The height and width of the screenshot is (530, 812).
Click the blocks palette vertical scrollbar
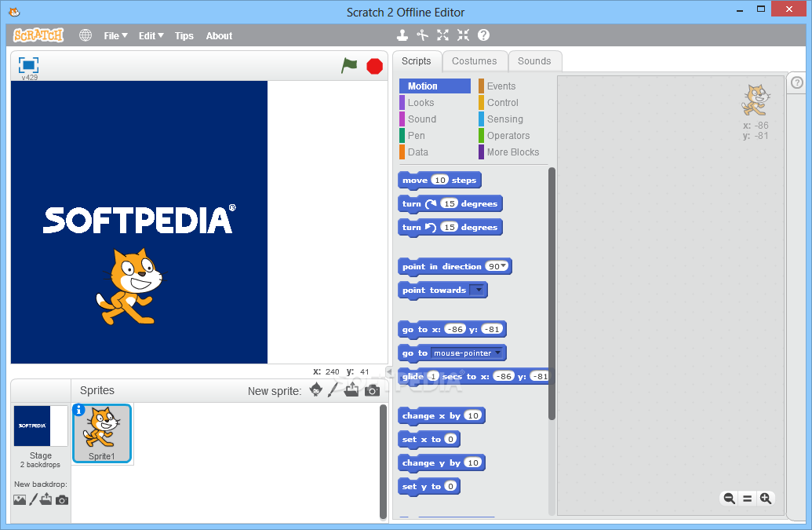coord(552,293)
